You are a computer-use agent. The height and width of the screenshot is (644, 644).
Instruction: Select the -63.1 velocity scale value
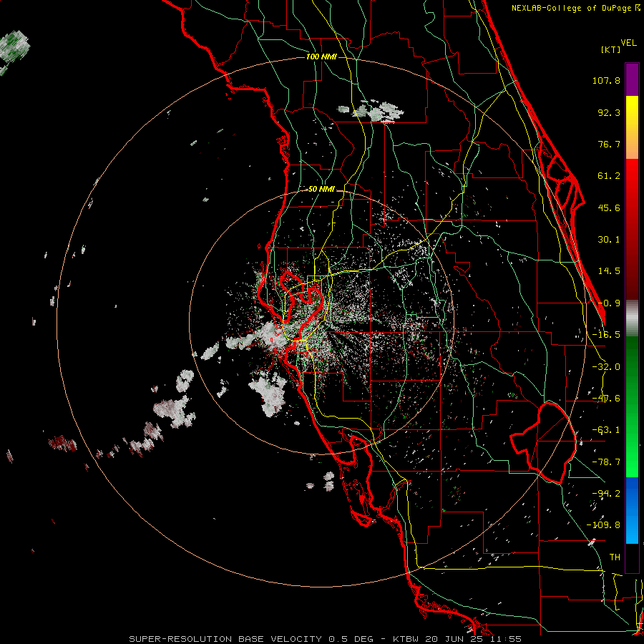[x=606, y=430]
